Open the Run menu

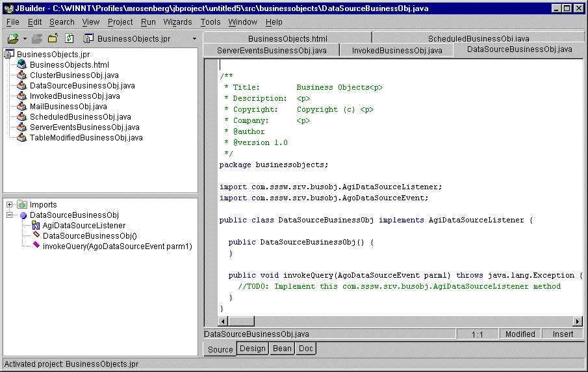point(148,22)
